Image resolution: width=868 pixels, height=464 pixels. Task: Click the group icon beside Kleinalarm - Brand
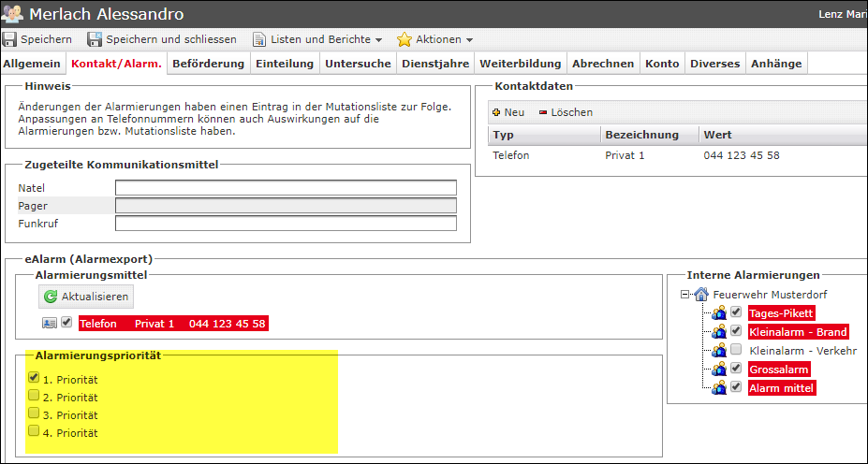pos(718,332)
